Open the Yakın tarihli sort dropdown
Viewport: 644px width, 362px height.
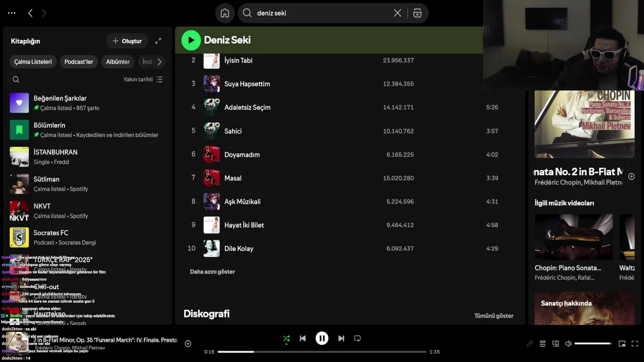pyautogui.click(x=143, y=79)
